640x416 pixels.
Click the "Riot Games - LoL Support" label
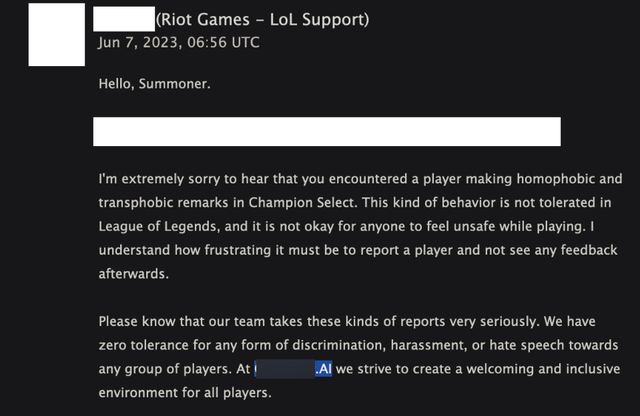[x=262, y=18]
